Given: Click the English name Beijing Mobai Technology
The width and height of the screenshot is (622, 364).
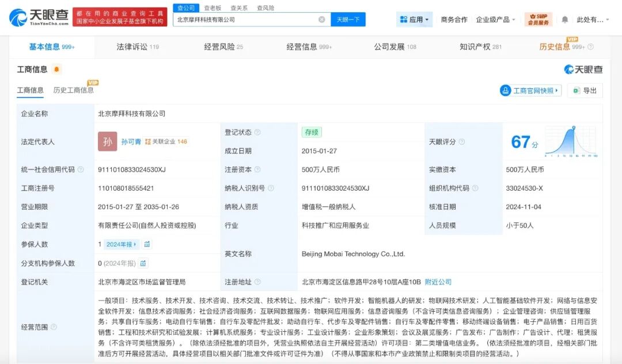Looking at the screenshot, I should point(353,254).
